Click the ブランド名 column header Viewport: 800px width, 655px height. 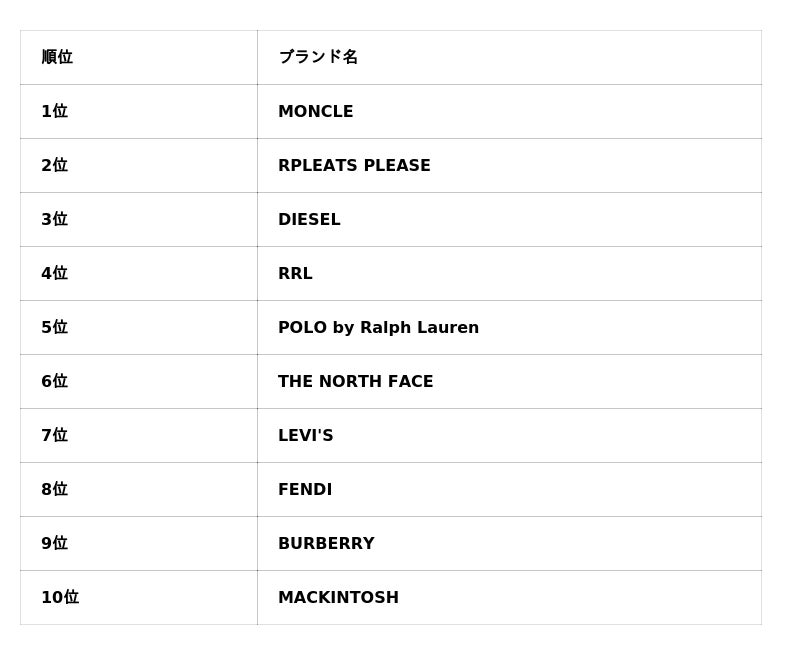click(x=318, y=57)
